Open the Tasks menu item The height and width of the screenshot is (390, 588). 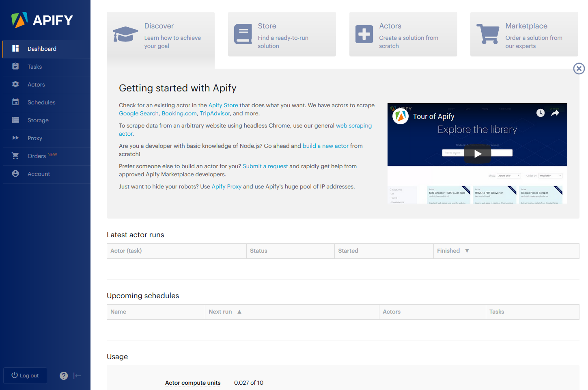tap(47, 67)
